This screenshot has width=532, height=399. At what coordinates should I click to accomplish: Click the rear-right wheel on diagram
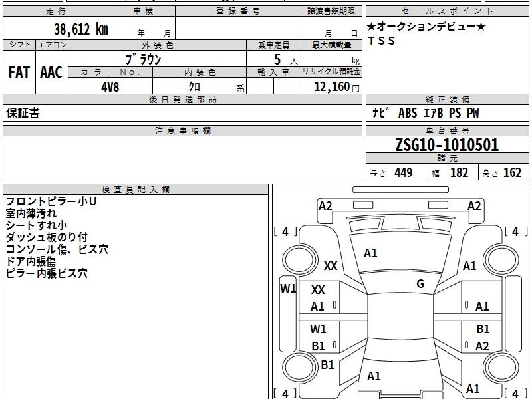click(501, 367)
